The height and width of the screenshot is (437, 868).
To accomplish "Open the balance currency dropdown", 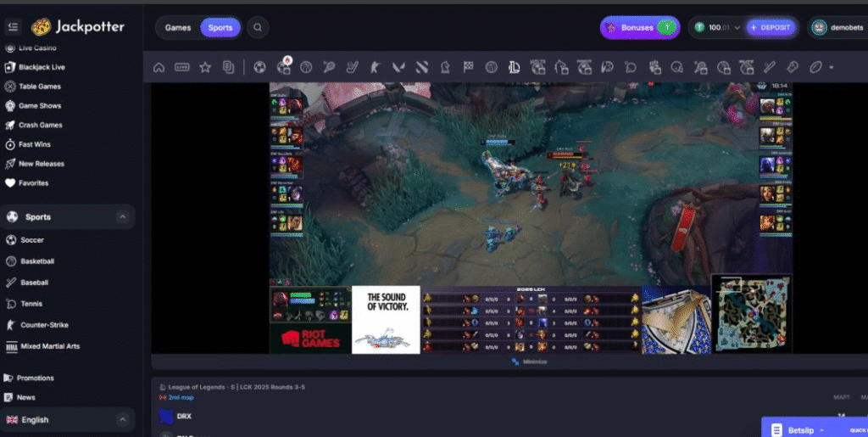I will point(737,28).
